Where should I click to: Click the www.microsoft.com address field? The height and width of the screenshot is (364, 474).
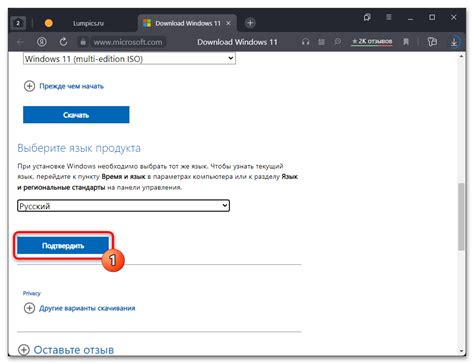[x=128, y=42]
